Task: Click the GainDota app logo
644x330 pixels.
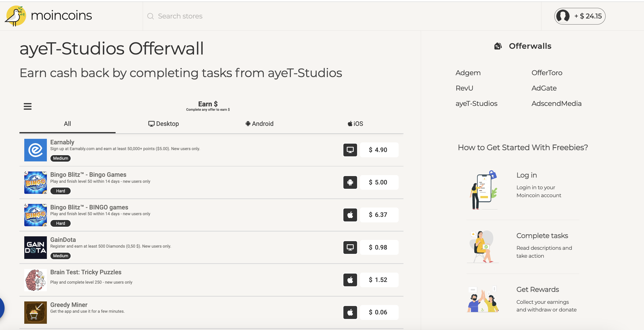Action: (36, 247)
